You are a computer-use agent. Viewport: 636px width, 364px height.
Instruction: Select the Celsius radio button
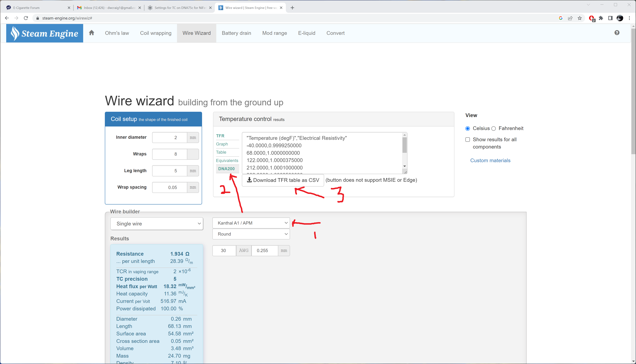click(x=468, y=128)
